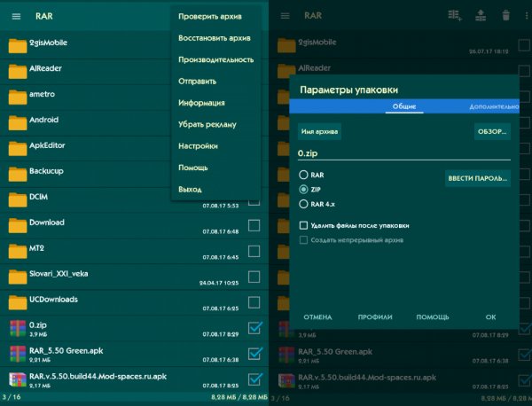Click the 'ПРОФИЛИ' dialog button
This screenshot has width=532, height=406.
375,317
